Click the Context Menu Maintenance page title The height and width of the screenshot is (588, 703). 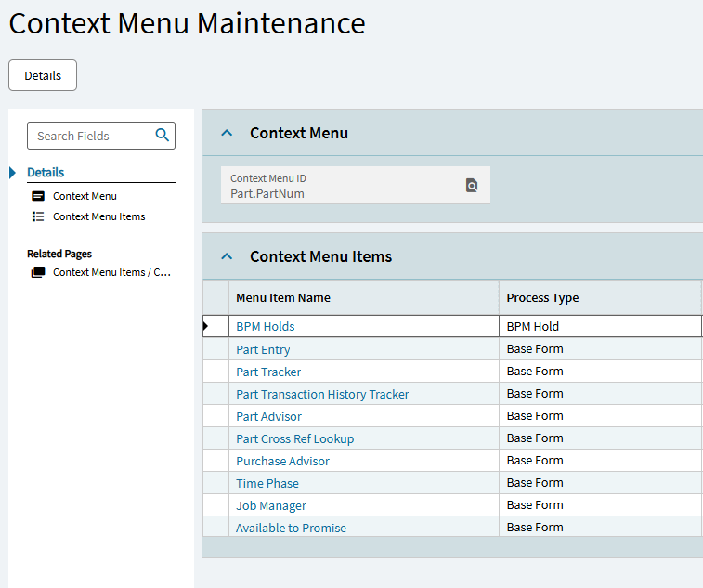coord(187,23)
